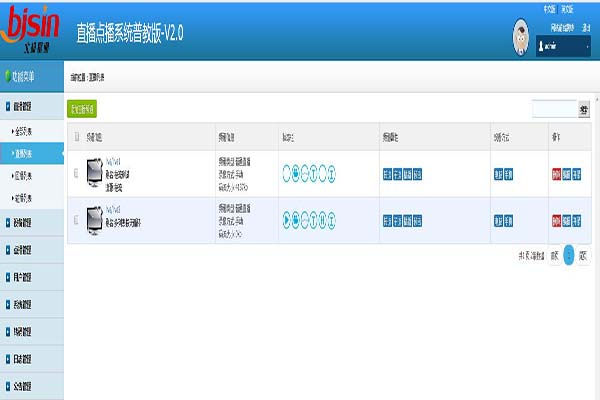Screen dimensions: 600x400
Task: Expand the 日志管理 sidebar section
Action: click(x=32, y=359)
